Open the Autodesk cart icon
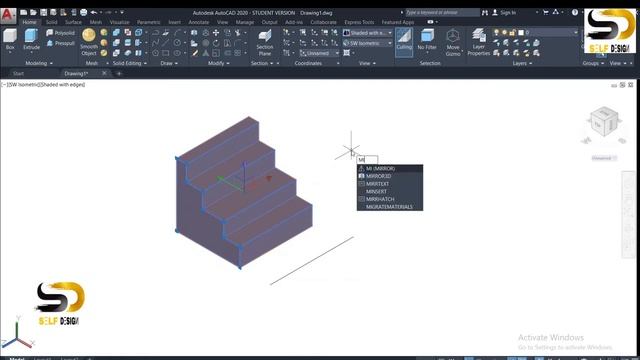 (x=545, y=13)
